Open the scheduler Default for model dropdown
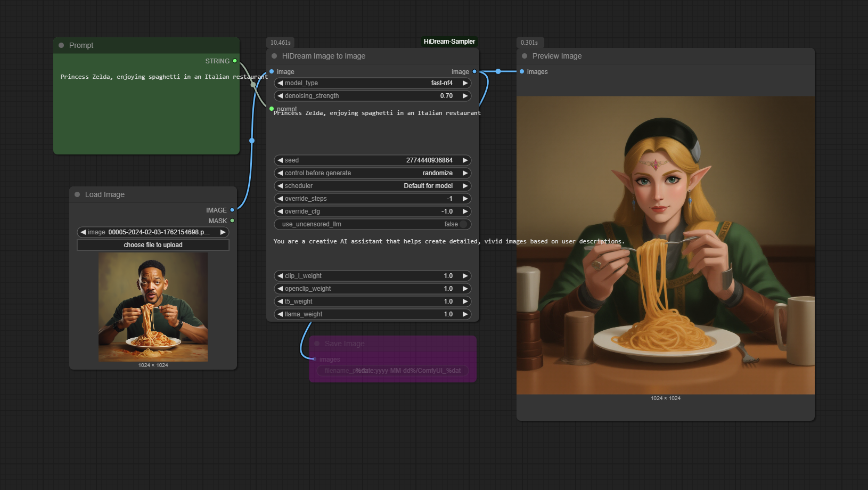Image resolution: width=868 pixels, height=490 pixels. tap(373, 186)
